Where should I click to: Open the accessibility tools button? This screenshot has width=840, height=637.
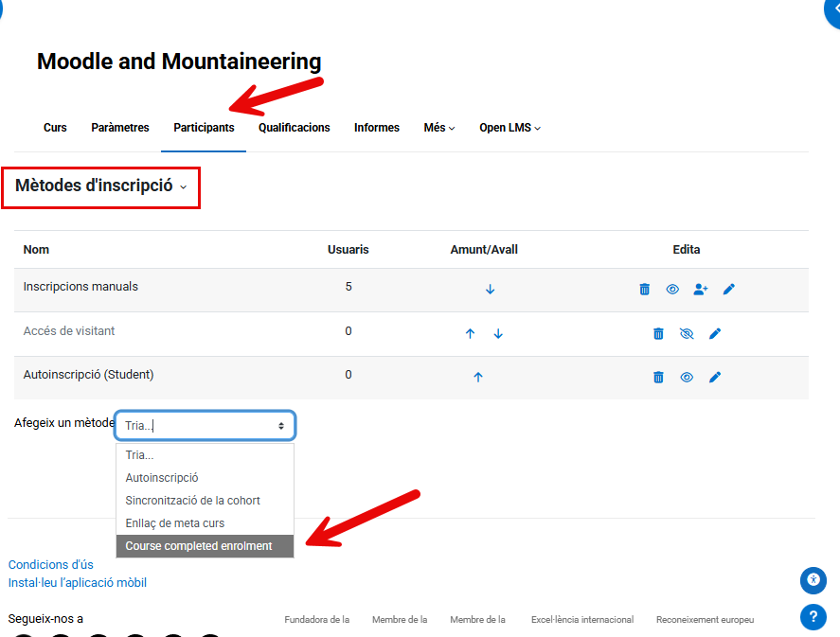(x=813, y=579)
